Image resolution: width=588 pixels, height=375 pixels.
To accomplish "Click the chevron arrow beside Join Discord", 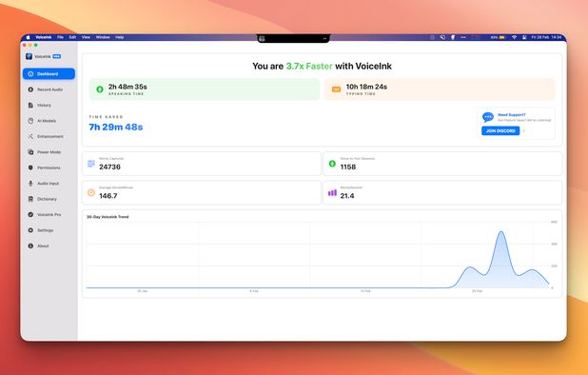I will coord(524,131).
